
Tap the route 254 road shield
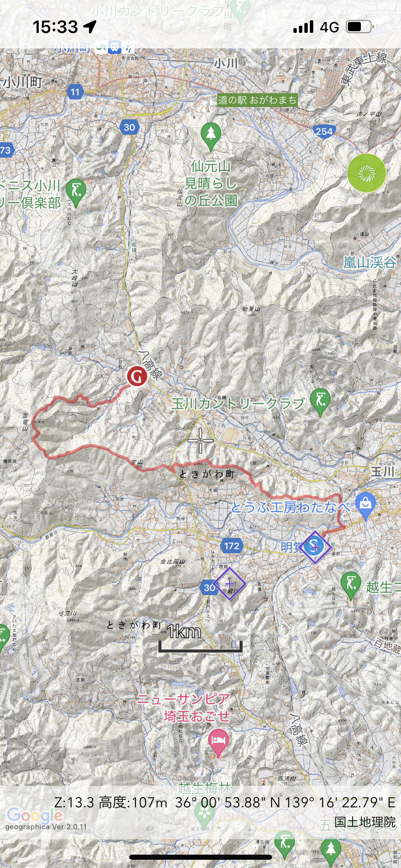324,131
